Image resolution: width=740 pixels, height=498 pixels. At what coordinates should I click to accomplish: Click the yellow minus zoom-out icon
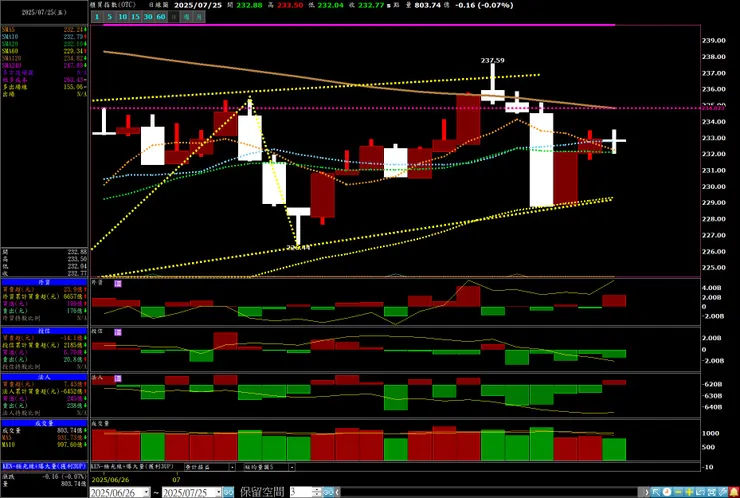(x=678, y=492)
